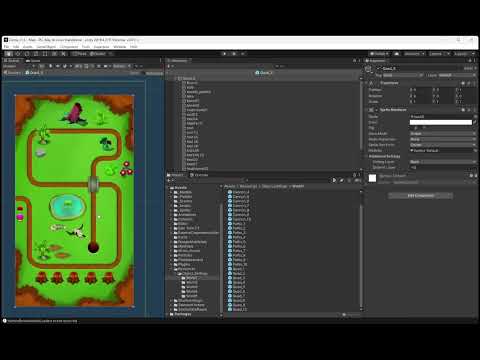Pick color with the eyedropper icon
480x360 pixels.
pyautogui.click(x=475, y=122)
